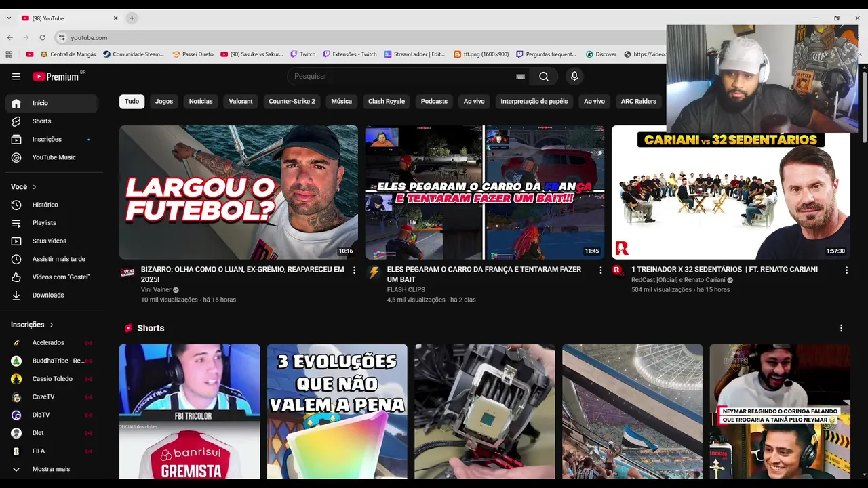
Task: Go back with browser back arrow
Action: 9,38
